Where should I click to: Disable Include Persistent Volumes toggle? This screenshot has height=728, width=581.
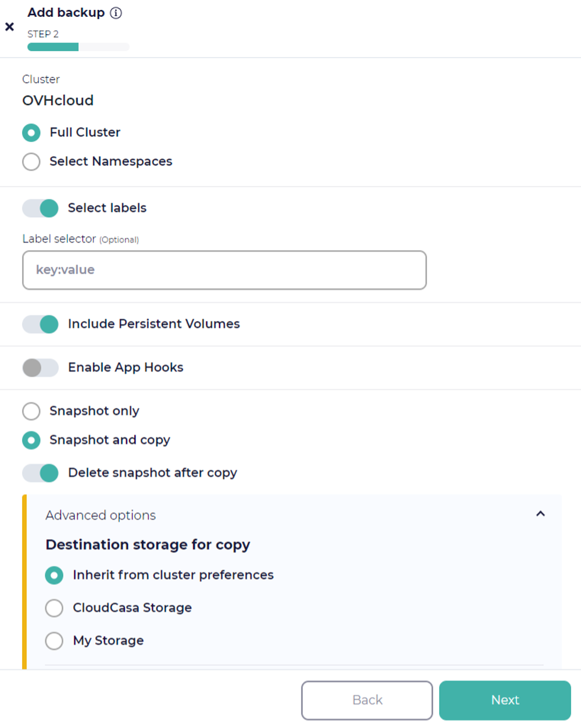tap(41, 324)
